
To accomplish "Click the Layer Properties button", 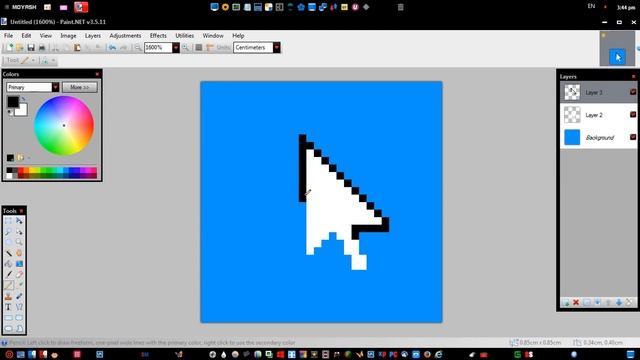I will 629,302.
